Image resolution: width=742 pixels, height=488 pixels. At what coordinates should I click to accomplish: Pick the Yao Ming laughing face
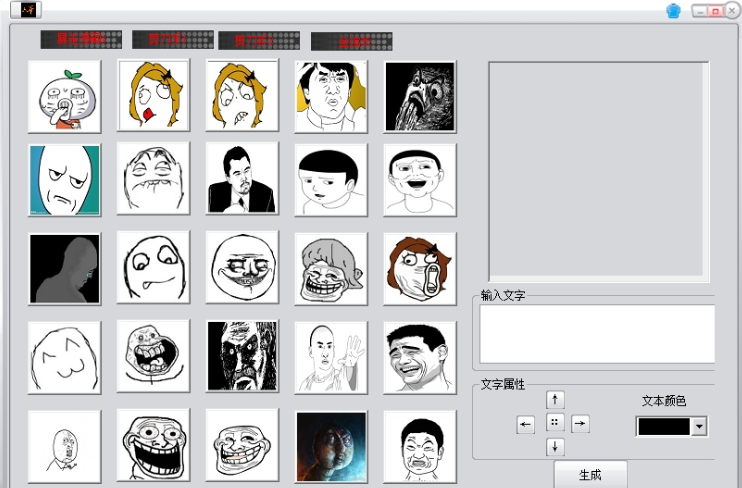point(420,357)
